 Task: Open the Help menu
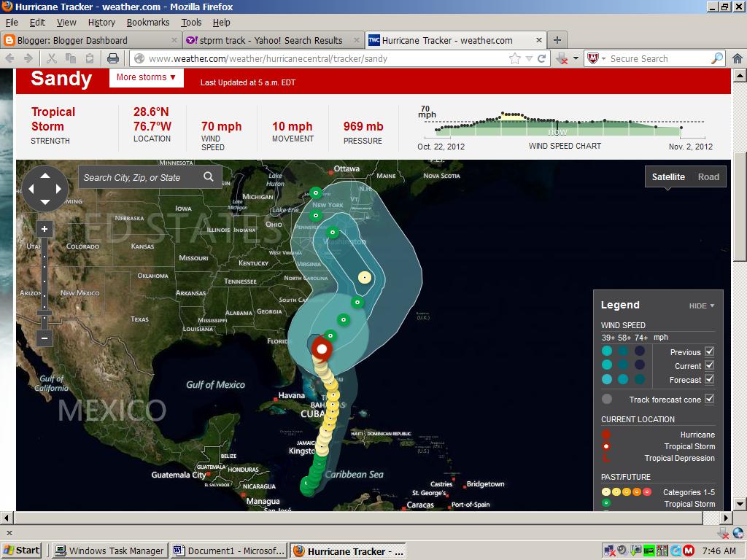click(x=221, y=23)
